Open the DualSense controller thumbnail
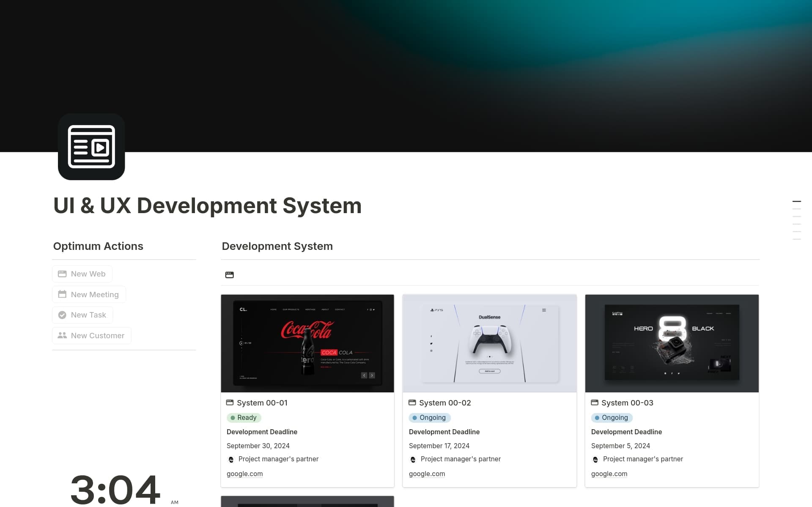 pos(490,343)
